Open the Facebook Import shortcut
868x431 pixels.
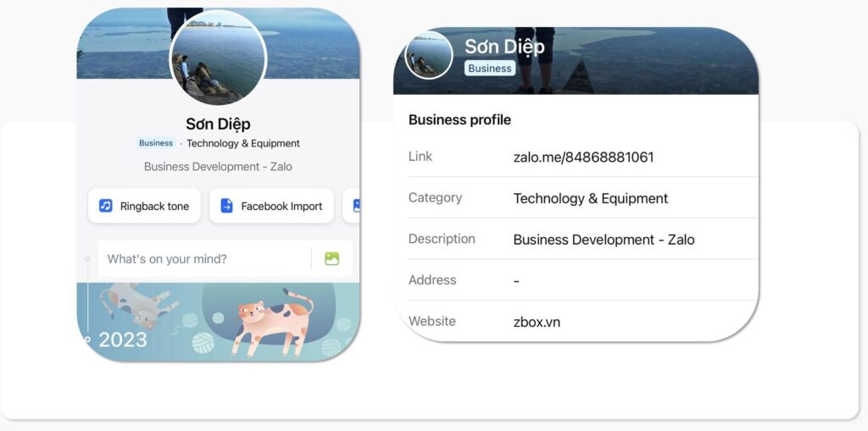271,206
